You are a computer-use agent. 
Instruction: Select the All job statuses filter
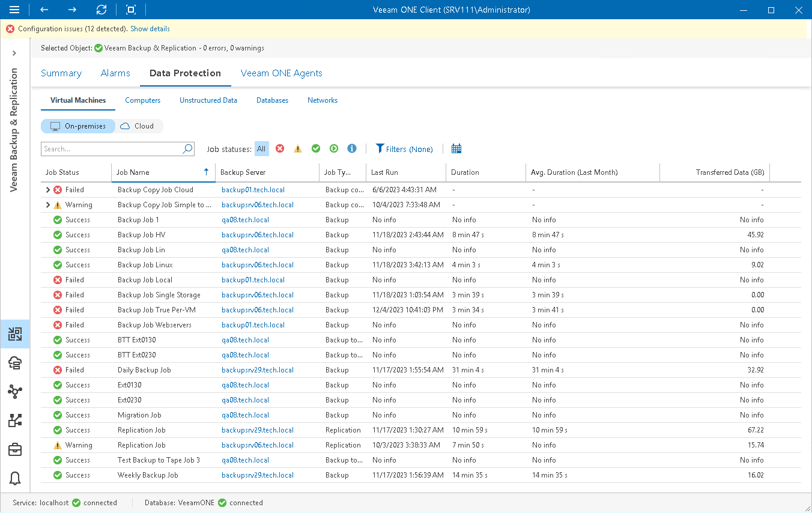coord(261,148)
